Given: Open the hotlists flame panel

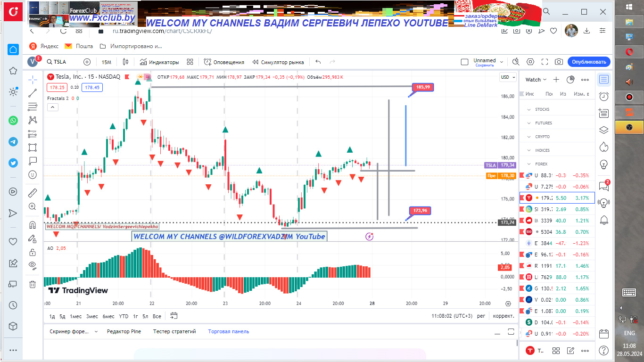Looking at the screenshot, I should (x=604, y=147).
